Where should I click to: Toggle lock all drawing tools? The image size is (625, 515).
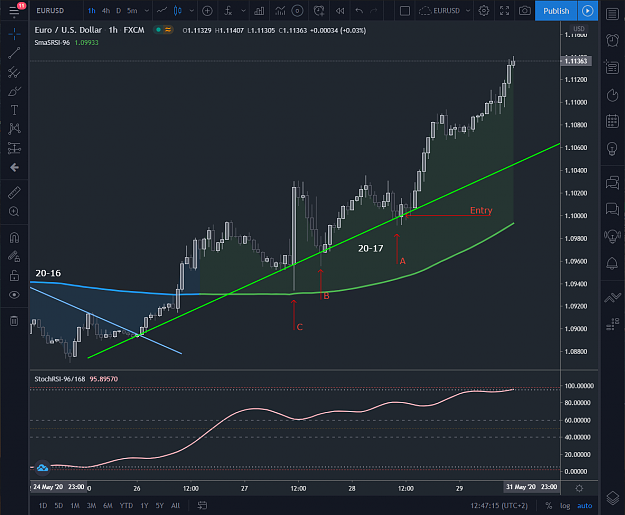[14, 275]
